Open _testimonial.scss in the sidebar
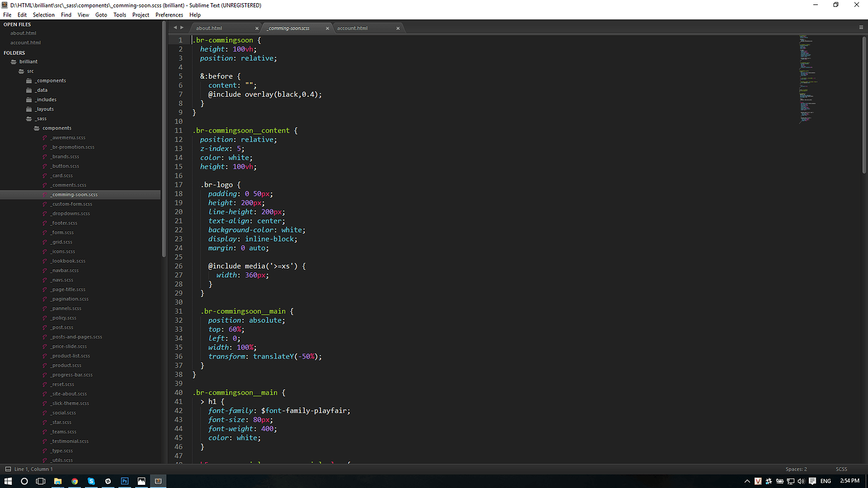Screen dimensions: 868x488 70,441
